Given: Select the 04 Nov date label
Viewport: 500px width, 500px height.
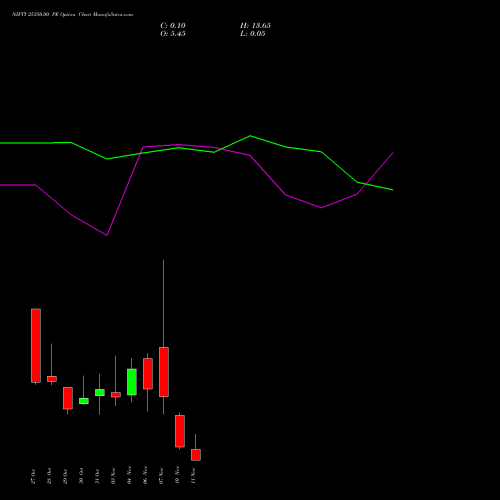Looking at the screenshot, I should point(129,475).
